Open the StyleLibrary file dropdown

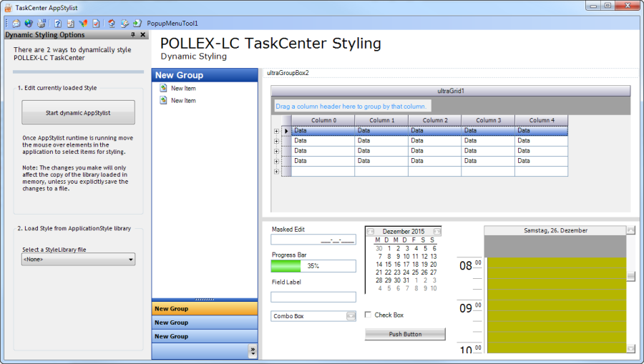(x=131, y=260)
